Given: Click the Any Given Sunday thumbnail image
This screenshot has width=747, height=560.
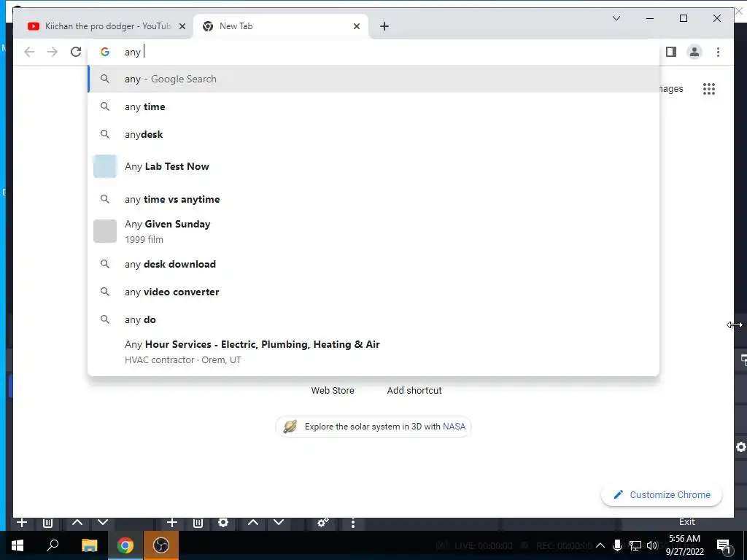Looking at the screenshot, I should [x=105, y=231].
